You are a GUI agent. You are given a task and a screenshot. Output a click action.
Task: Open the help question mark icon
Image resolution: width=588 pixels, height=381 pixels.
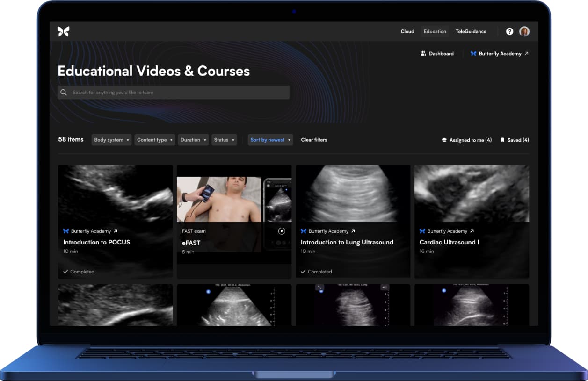click(509, 31)
